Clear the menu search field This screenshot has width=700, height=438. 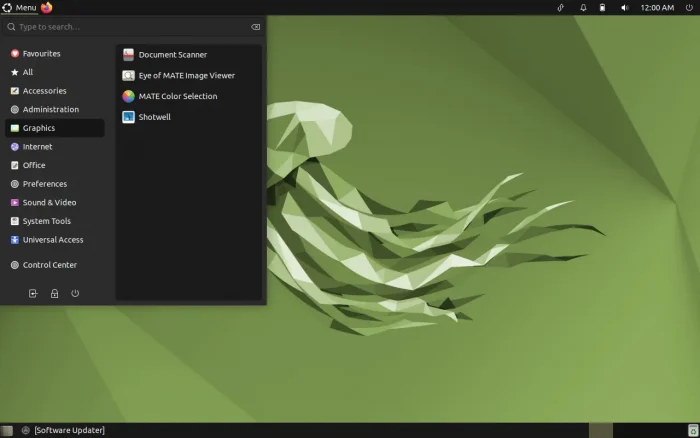[x=255, y=27]
